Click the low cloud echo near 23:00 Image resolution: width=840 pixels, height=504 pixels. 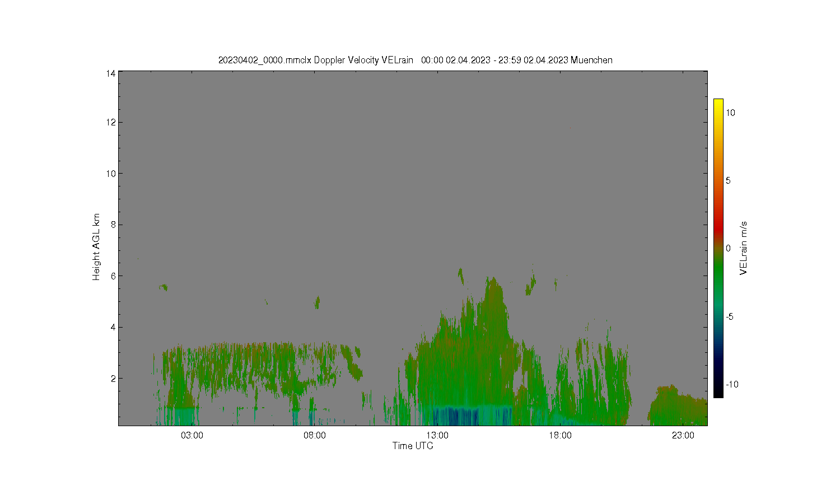(x=678, y=406)
